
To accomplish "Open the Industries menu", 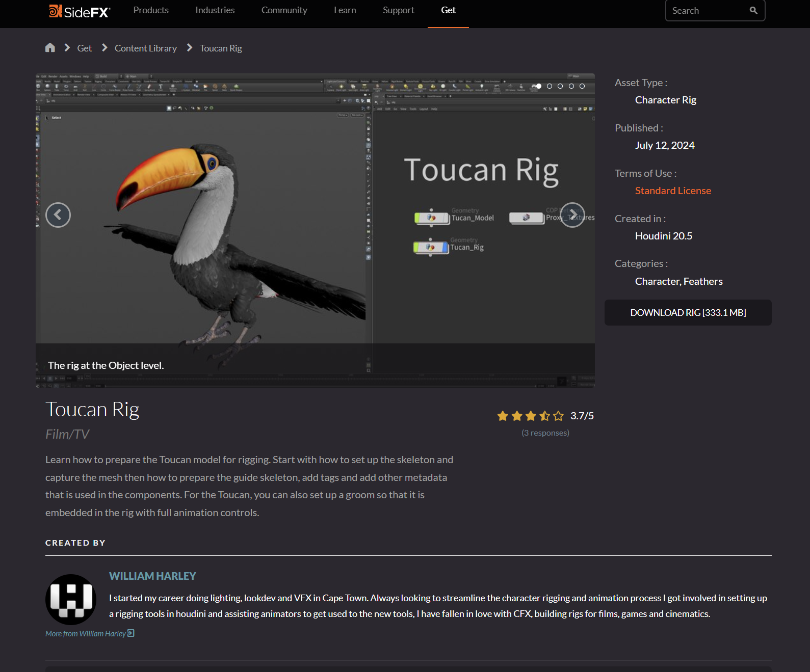I will 215,10.
